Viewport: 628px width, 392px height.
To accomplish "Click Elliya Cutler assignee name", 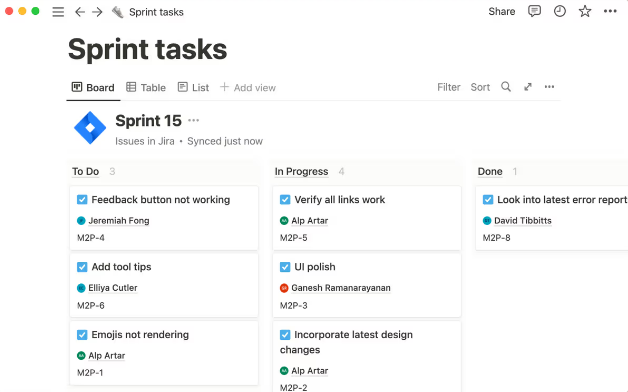I will coord(113,288).
